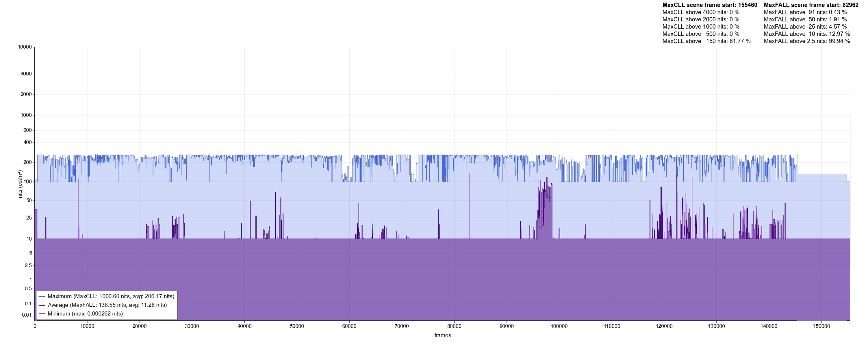
Task: Click the MaxFALL above 91 nits line
Action: (x=805, y=12)
